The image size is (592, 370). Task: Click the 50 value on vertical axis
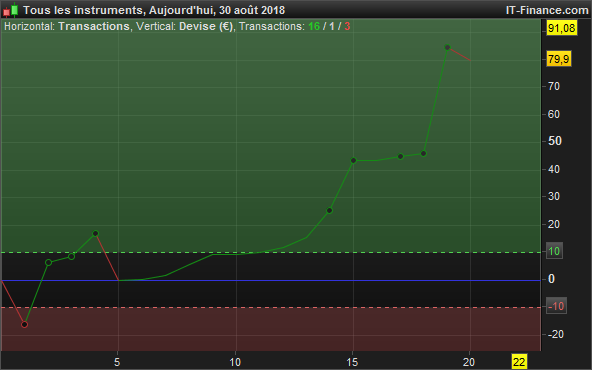coord(555,141)
